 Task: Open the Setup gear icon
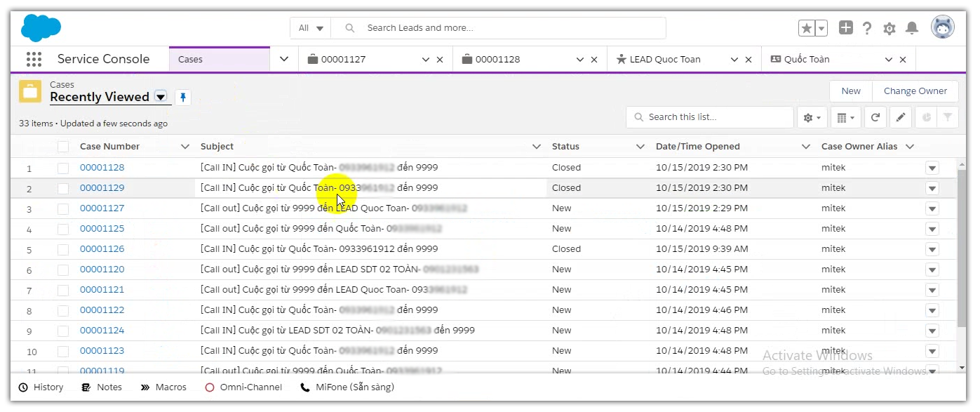coord(890,29)
